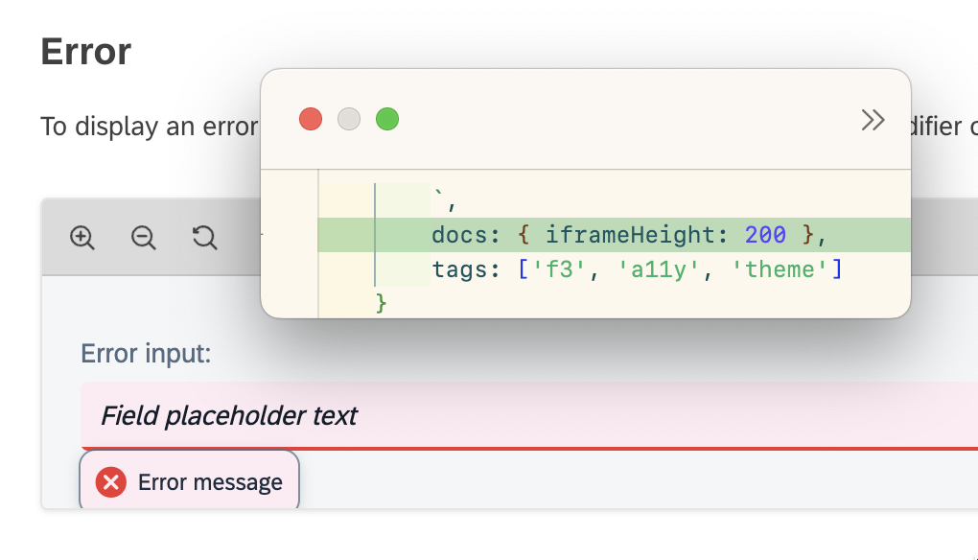Open the double-chevron expander in the popup header
The height and width of the screenshot is (560, 978).
873,119
